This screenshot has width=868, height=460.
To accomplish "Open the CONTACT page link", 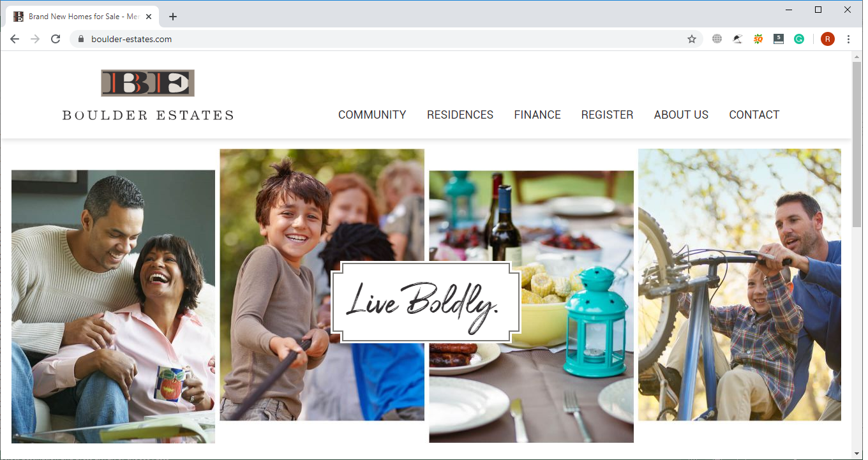I will (x=754, y=115).
